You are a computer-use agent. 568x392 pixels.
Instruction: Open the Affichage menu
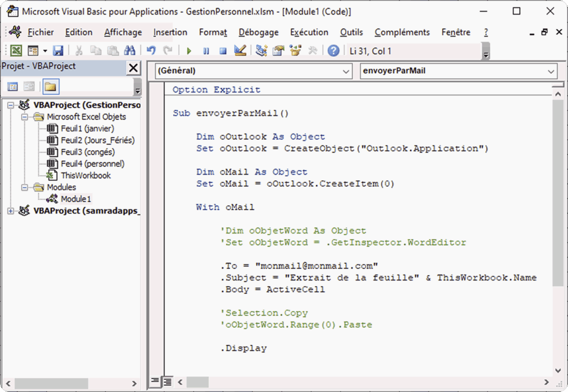point(123,32)
